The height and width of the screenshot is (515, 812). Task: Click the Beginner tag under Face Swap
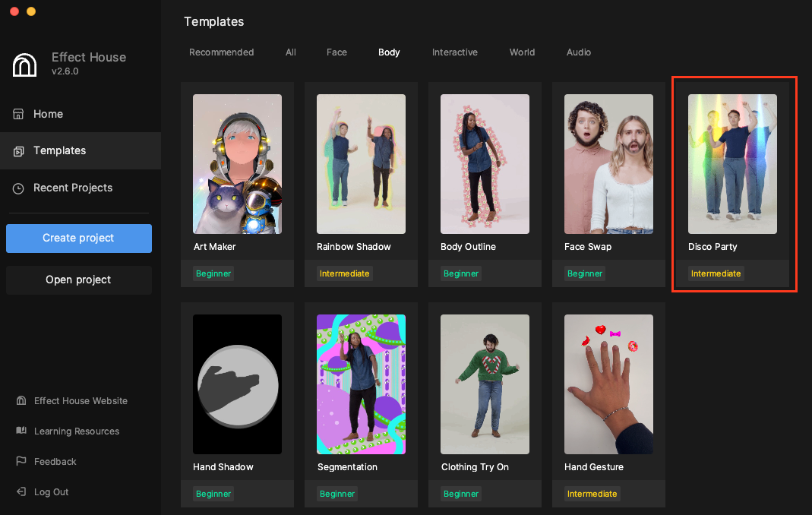click(585, 273)
